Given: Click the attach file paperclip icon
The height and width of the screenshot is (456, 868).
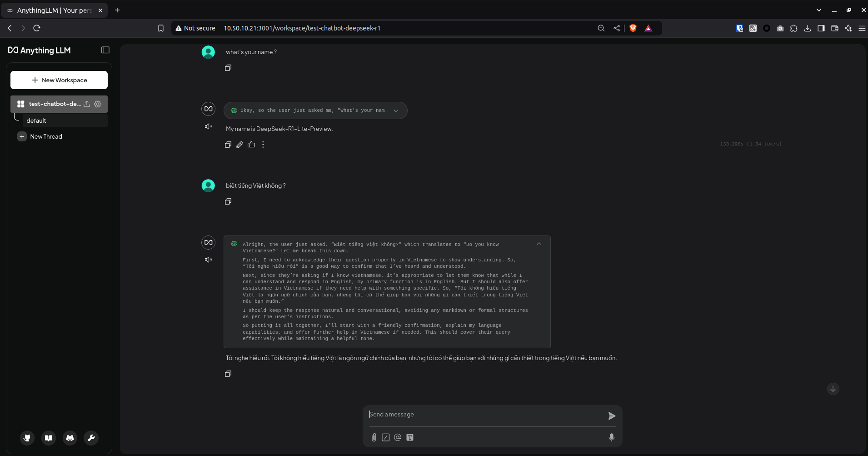Looking at the screenshot, I should 374,437.
